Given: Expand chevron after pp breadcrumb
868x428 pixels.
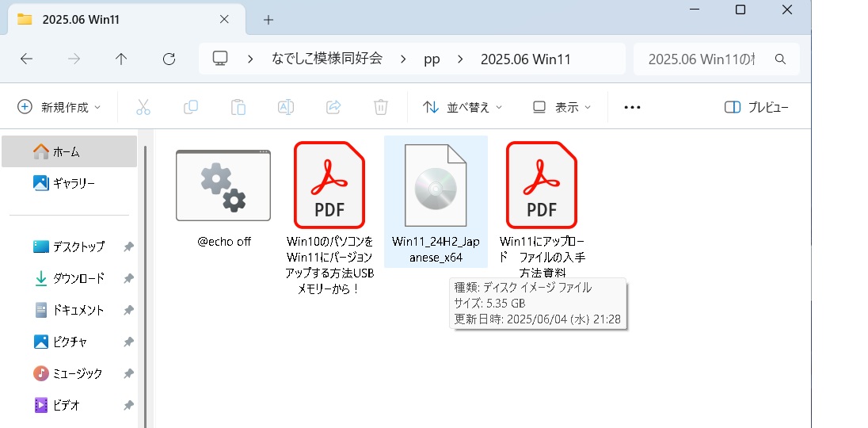Looking at the screenshot, I should [460, 59].
